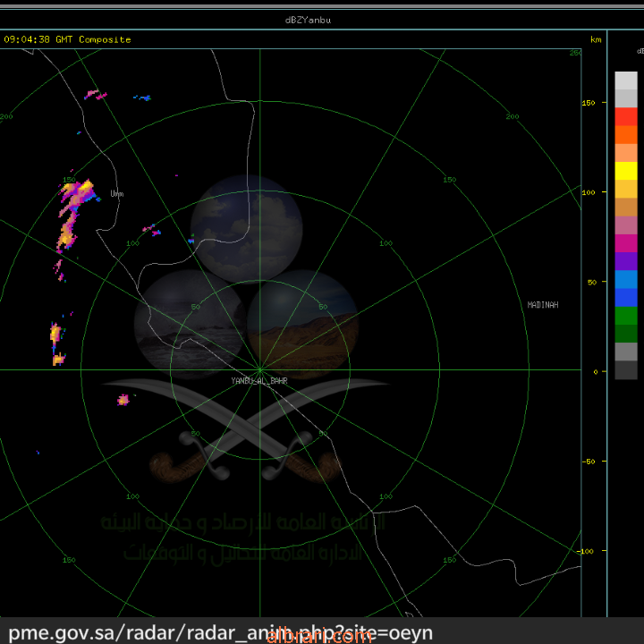This screenshot has width=644, height=644.
Task: Select the purple legend swatch
Action: pos(626,261)
